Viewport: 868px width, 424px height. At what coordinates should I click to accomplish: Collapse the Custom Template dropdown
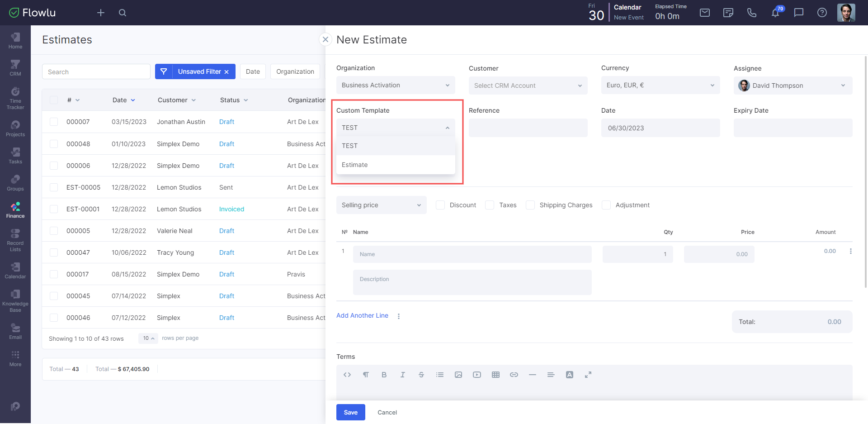coord(396,128)
